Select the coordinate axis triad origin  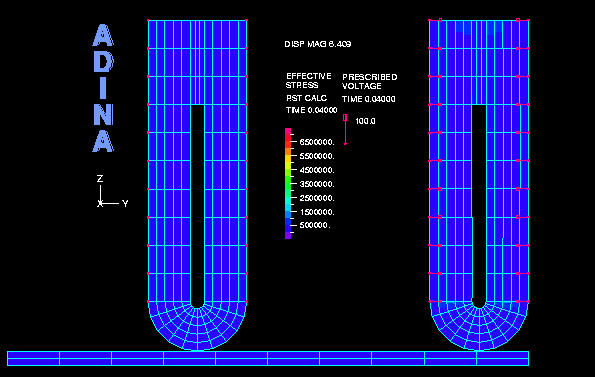[x=100, y=204]
